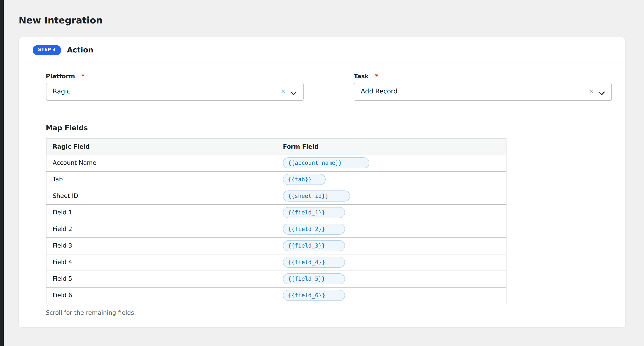Viewport: 644px width, 346px height.
Task: Select the {{field_4}} form field tag
Action: (314, 262)
